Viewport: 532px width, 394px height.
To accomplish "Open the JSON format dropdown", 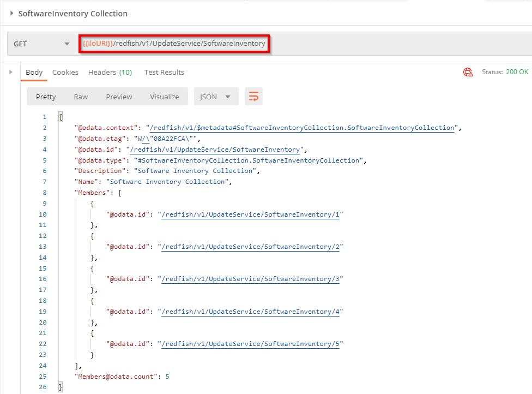I will tap(215, 97).
